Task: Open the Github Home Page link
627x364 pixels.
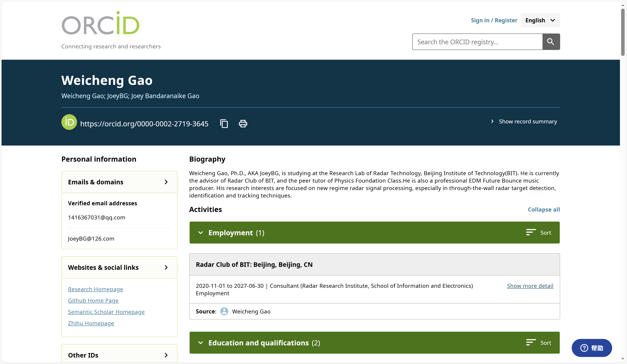Action: click(x=93, y=300)
